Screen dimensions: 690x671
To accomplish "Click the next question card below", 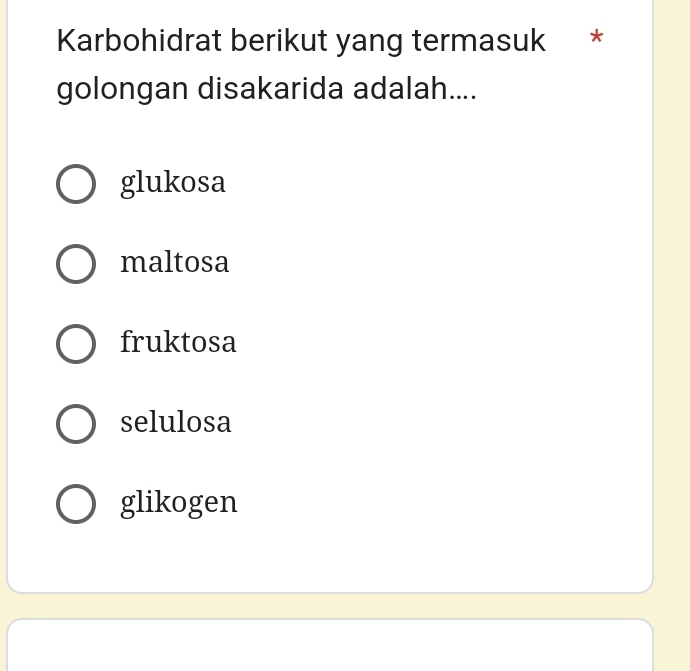I will pyautogui.click(x=330, y=647).
